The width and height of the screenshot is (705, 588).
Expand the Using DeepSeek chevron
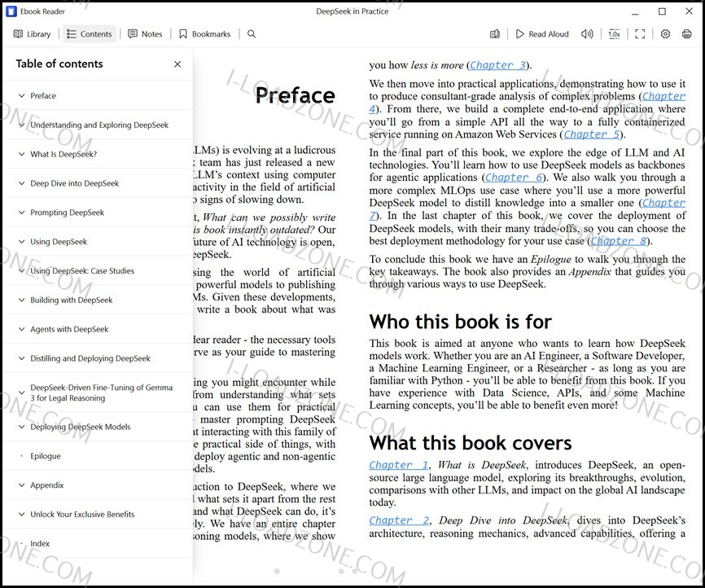point(22,242)
